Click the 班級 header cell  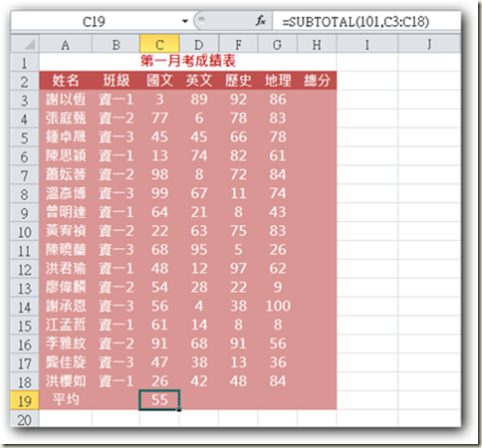116,81
